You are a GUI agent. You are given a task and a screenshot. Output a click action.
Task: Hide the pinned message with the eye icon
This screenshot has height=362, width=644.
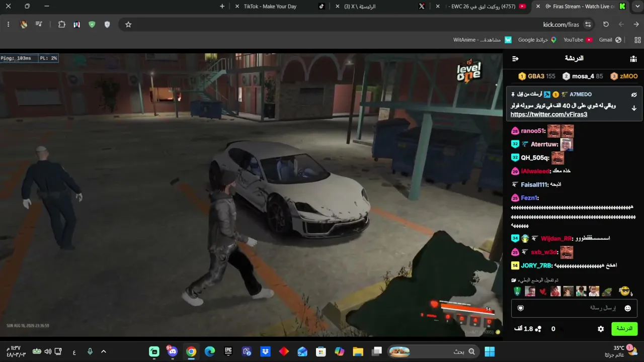click(634, 95)
